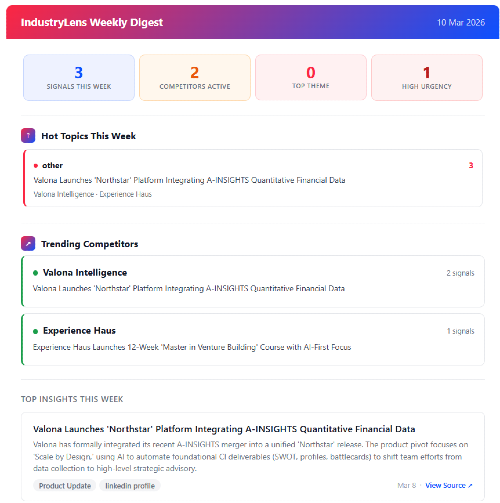
Task: Select the linkedin profile tag
Action: point(130,486)
